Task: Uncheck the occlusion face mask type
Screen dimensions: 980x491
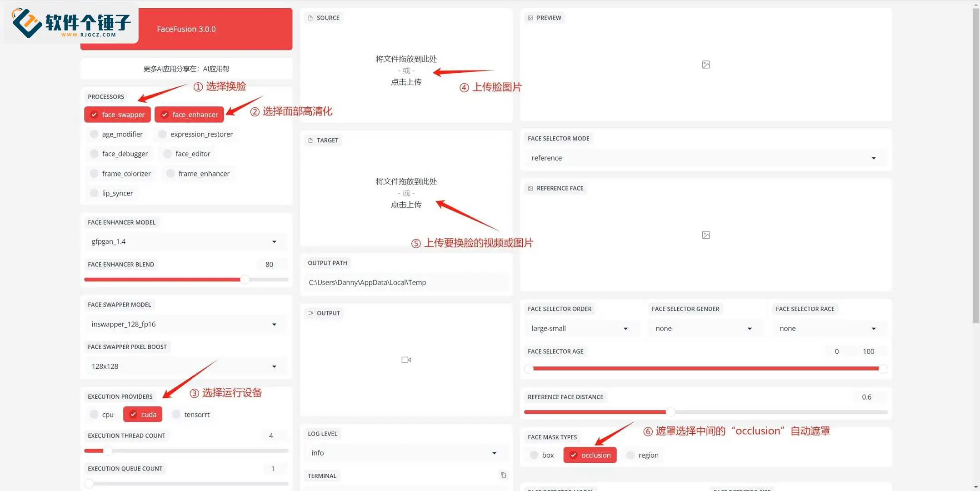Action: 590,455
